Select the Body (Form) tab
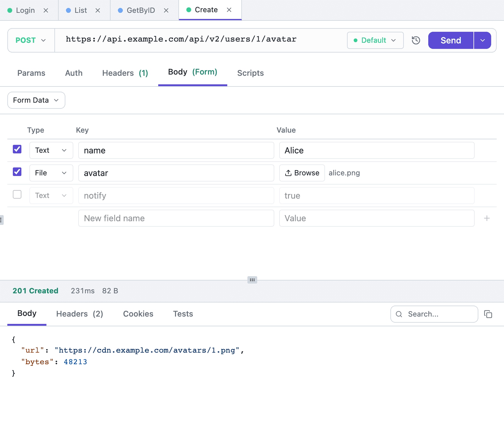This screenshot has height=440, width=504. tap(192, 72)
